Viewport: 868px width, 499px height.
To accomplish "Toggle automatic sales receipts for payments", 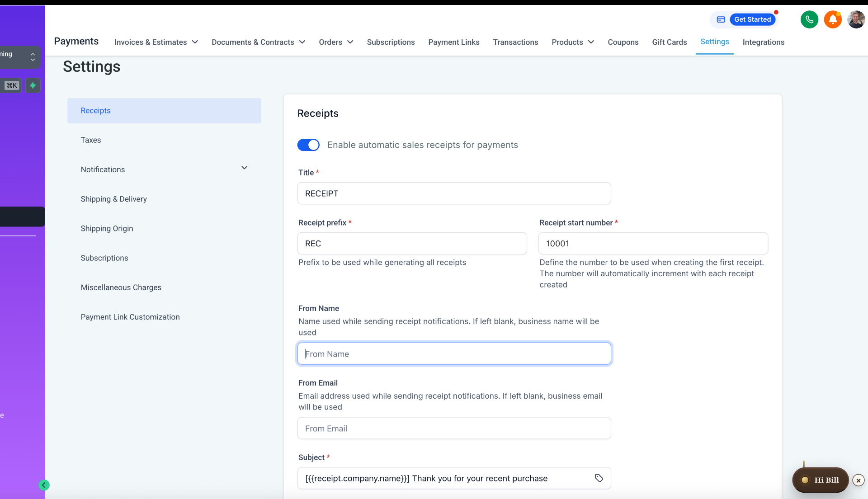I will [308, 145].
